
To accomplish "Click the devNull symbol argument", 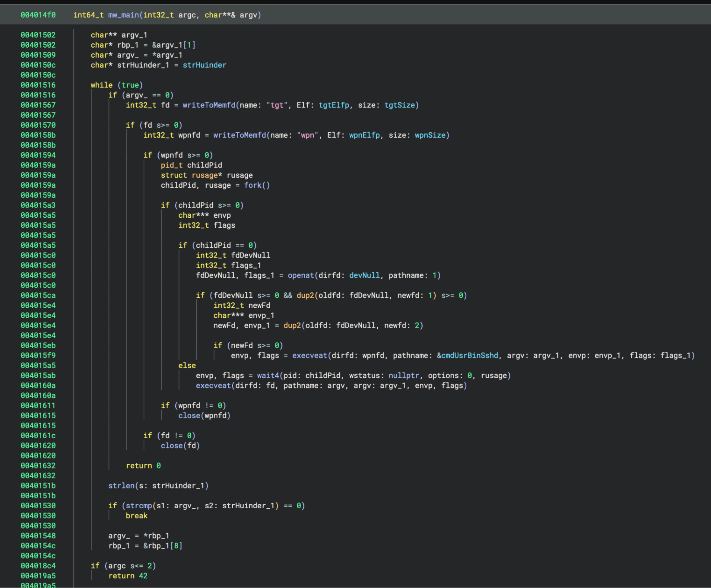I will click(364, 275).
